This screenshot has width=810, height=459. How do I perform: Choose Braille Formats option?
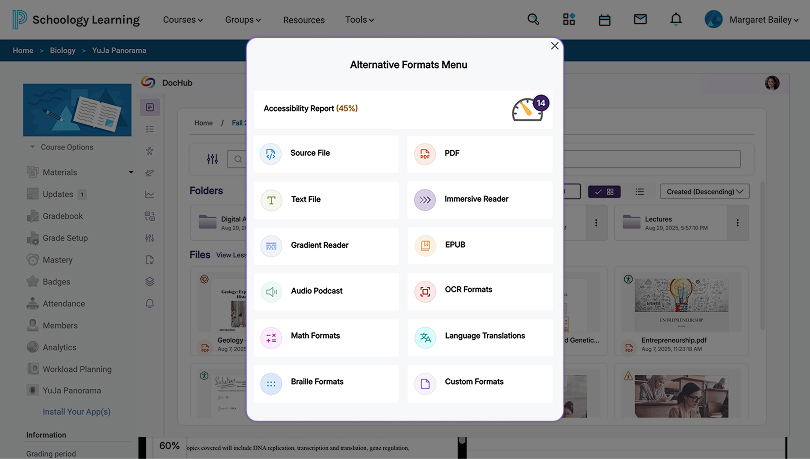[325, 383]
